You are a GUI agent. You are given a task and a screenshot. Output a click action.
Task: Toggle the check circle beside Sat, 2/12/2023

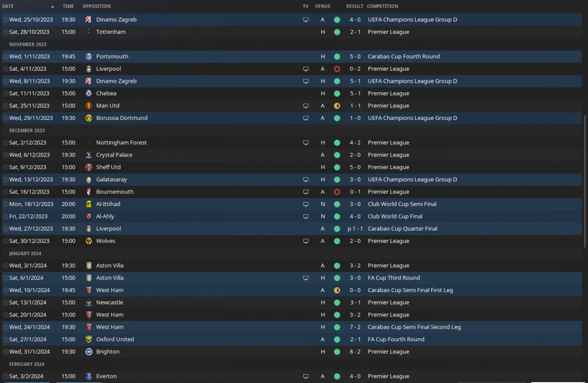tap(5, 143)
